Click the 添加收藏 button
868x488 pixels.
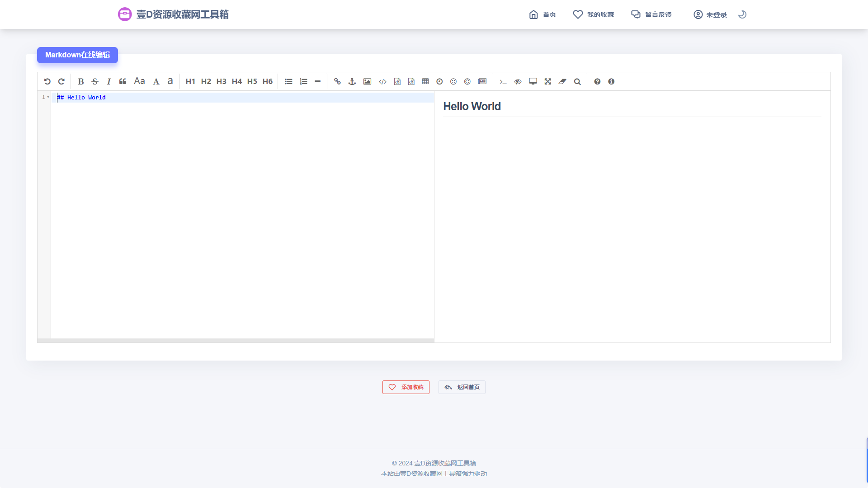[406, 387]
